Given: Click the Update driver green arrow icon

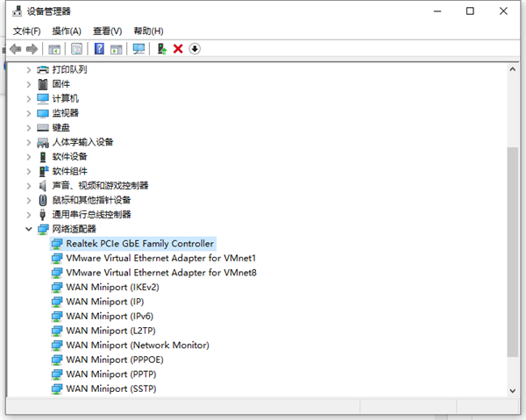Looking at the screenshot, I should point(161,49).
